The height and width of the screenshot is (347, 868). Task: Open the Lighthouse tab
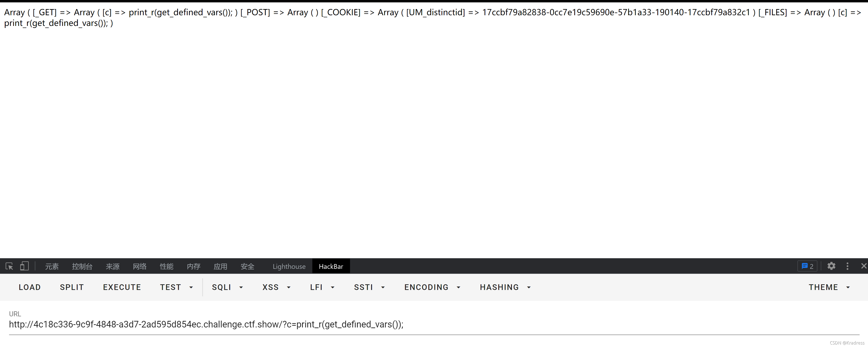289,266
